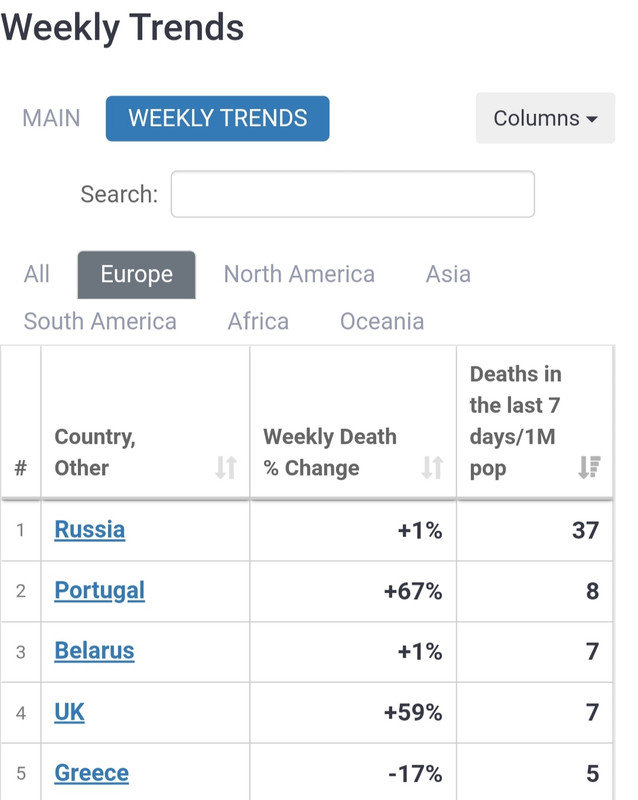Viewport: 638px width, 800px height.
Task: Click the Weekly Death % Change sort icon
Action: click(x=432, y=467)
